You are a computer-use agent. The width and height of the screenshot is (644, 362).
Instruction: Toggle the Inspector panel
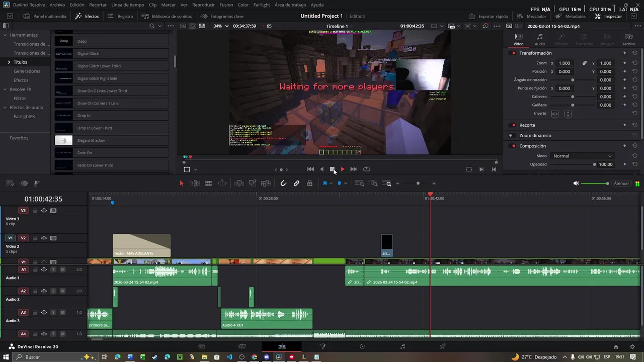click(x=608, y=16)
